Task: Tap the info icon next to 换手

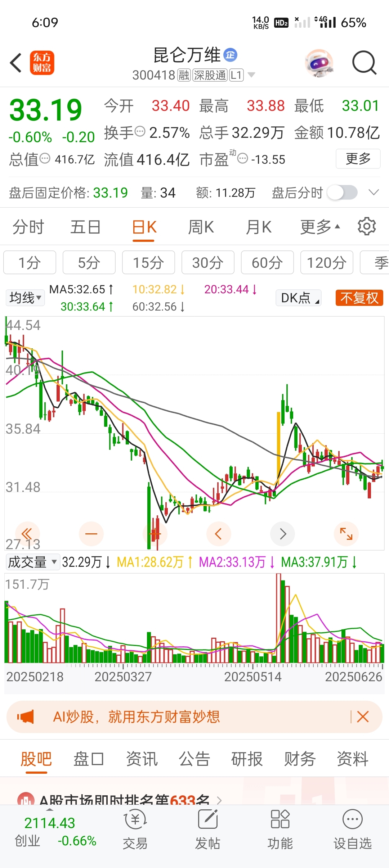Action: [x=140, y=131]
